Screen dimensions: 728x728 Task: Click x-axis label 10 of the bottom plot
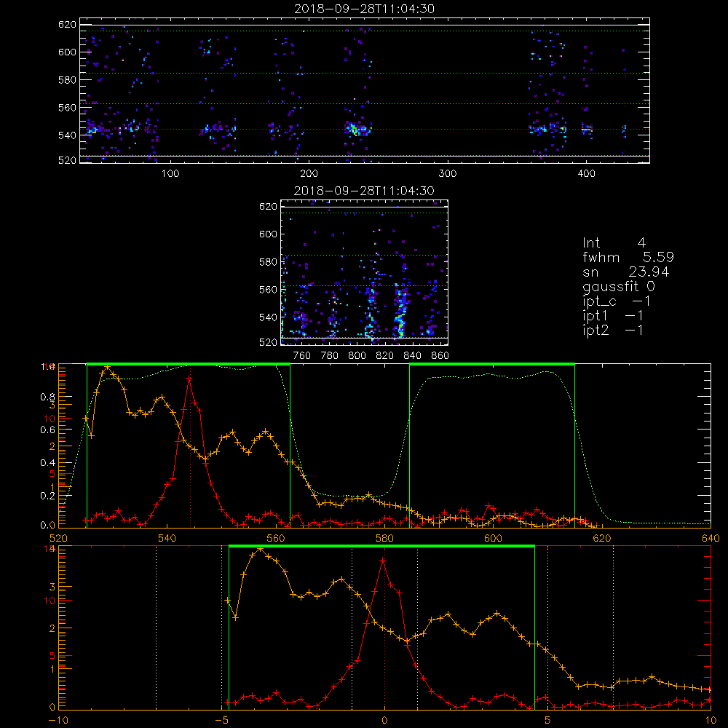coord(711,721)
